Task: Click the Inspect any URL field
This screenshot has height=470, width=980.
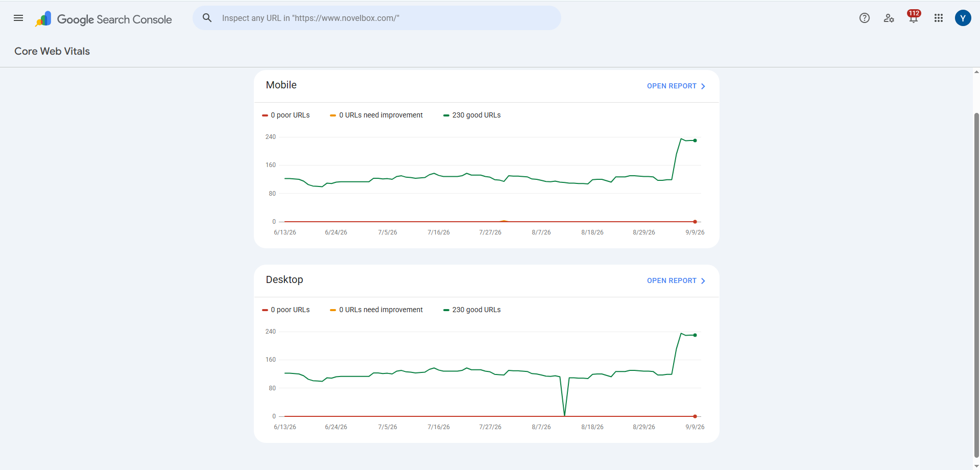Action: point(377,18)
